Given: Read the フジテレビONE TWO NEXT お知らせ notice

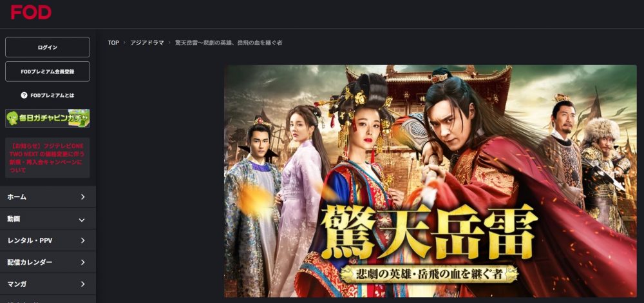Looking at the screenshot, I should click(48, 157).
